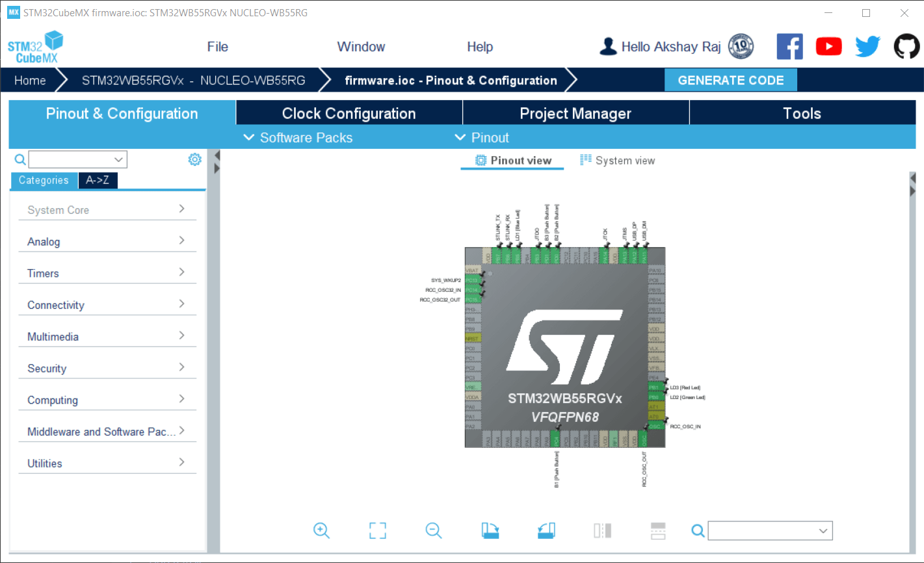Click the PB1 pin labeled LD3 Red Led

click(655, 387)
